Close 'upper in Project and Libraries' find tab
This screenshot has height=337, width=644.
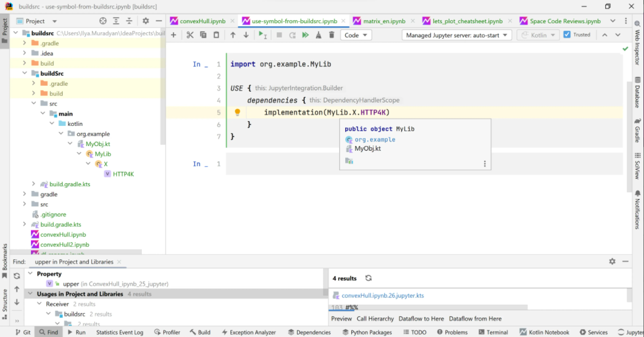[x=119, y=262]
